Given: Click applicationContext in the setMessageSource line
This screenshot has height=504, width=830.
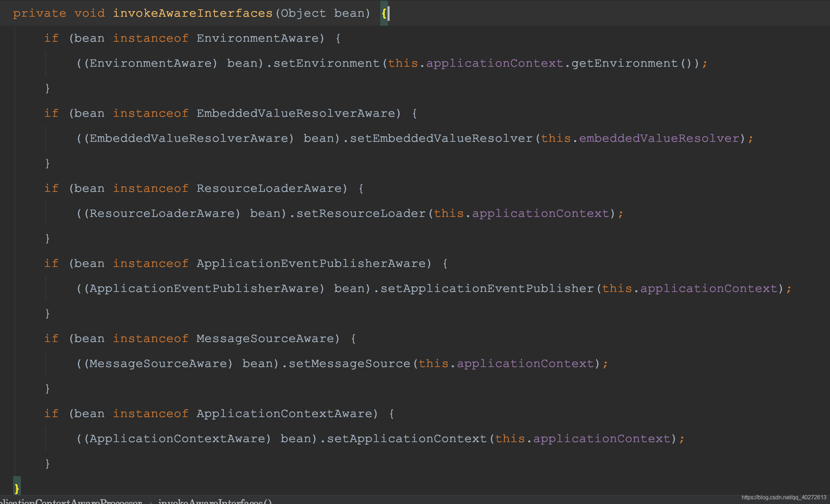Looking at the screenshot, I should (525, 364).
